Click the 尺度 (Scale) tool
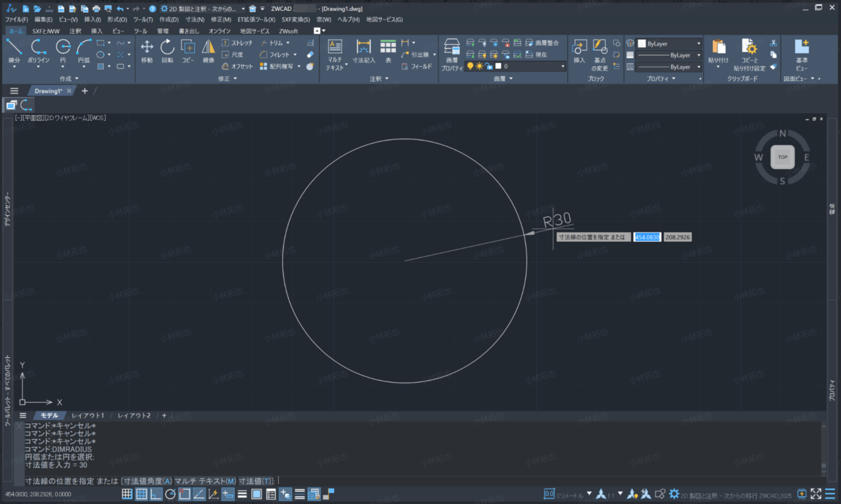Viewport: 841px width, 504px height. point(232,55)
